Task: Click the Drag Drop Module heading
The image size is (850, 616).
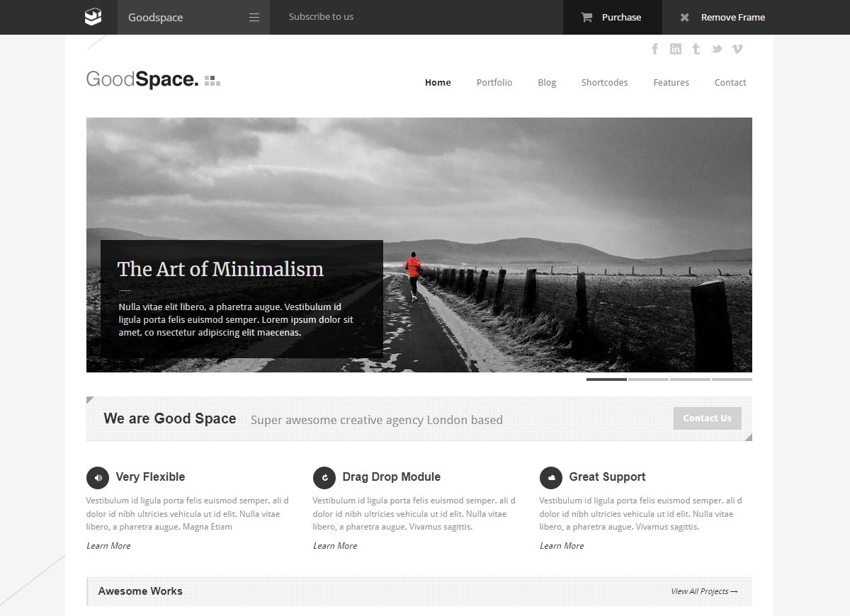Action: click(x=392, y=477)
